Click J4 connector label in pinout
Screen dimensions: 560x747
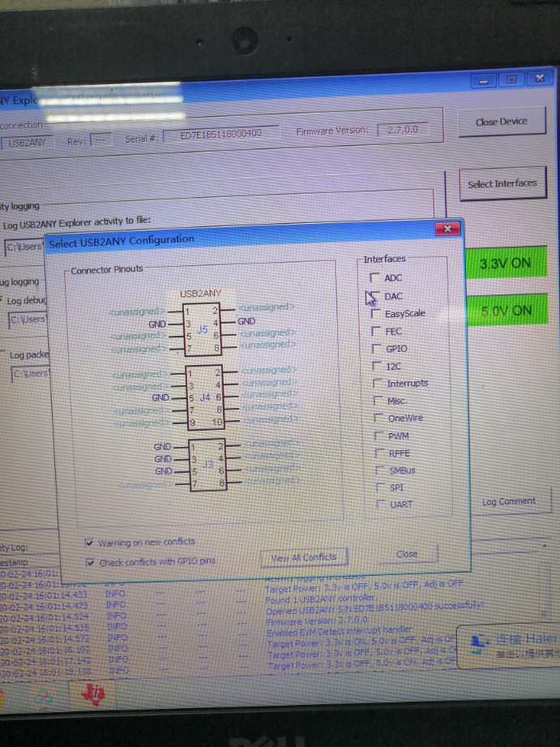(x=205, y=397)
